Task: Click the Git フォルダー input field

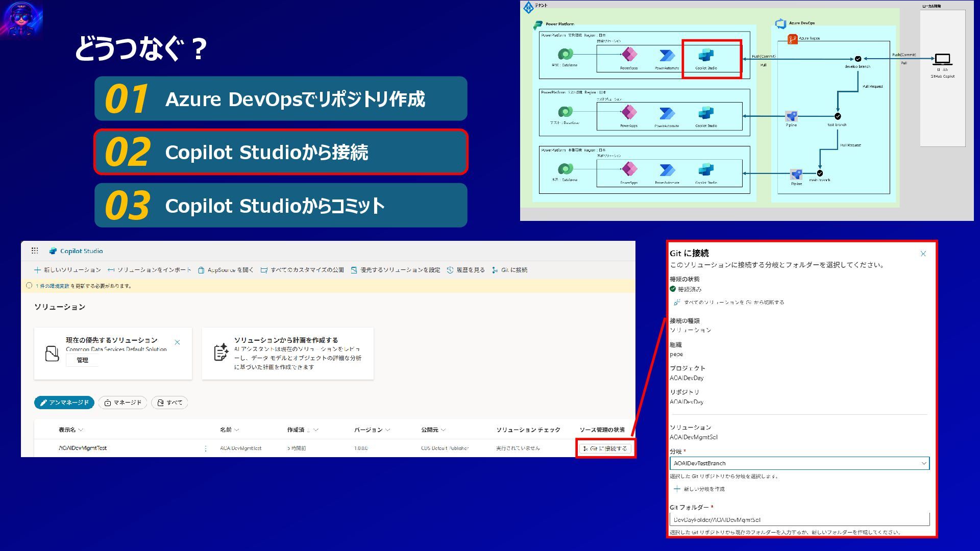Action: click(799, 519)
